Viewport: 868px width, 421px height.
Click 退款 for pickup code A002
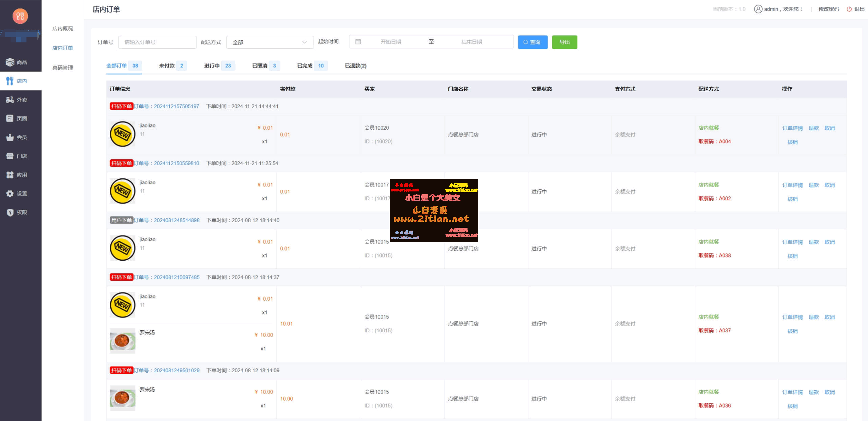(x=814, y=185)
